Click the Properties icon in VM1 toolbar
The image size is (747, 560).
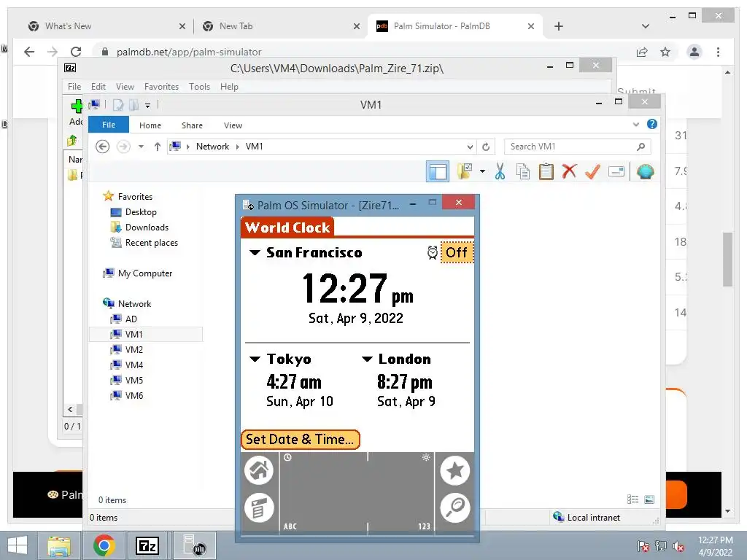616,171
